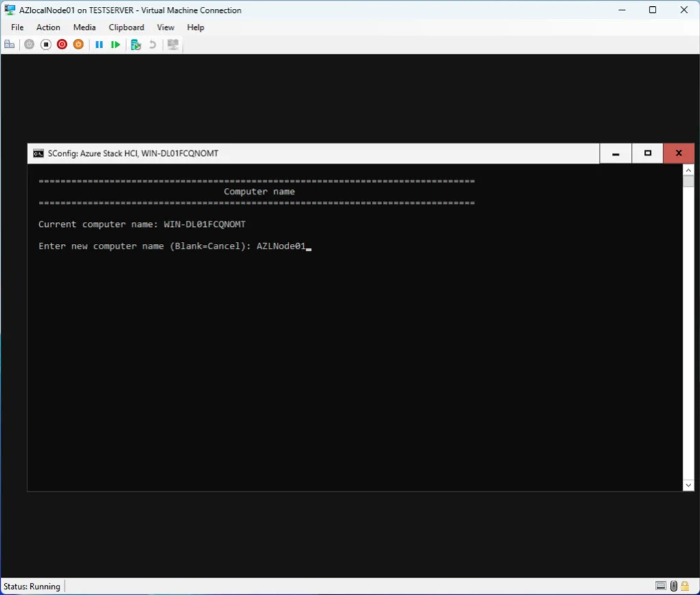Create a checkpoint of the VM
Image resolution: width=700 pixels, height=595 pixels.
tap(136, 44)
